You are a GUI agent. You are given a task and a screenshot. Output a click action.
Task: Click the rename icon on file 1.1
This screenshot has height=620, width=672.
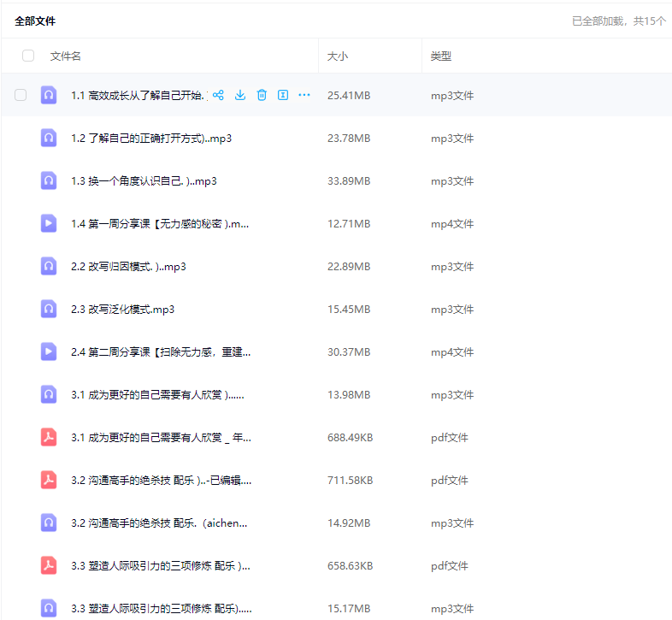283,95
